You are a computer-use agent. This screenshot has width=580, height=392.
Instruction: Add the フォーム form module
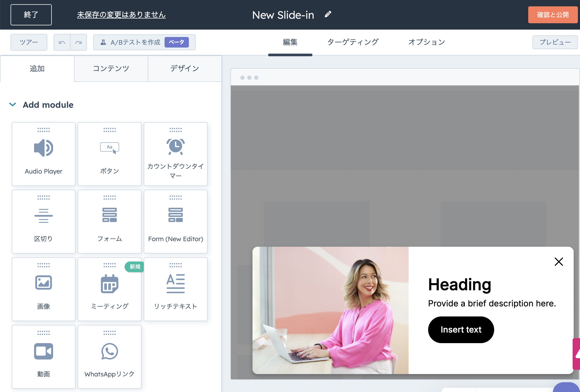coord(110,222)
